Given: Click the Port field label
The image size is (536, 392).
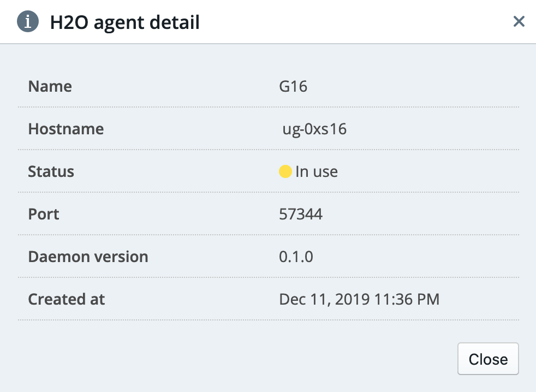Looking at the screenshot, I should [x=44, y=214].
